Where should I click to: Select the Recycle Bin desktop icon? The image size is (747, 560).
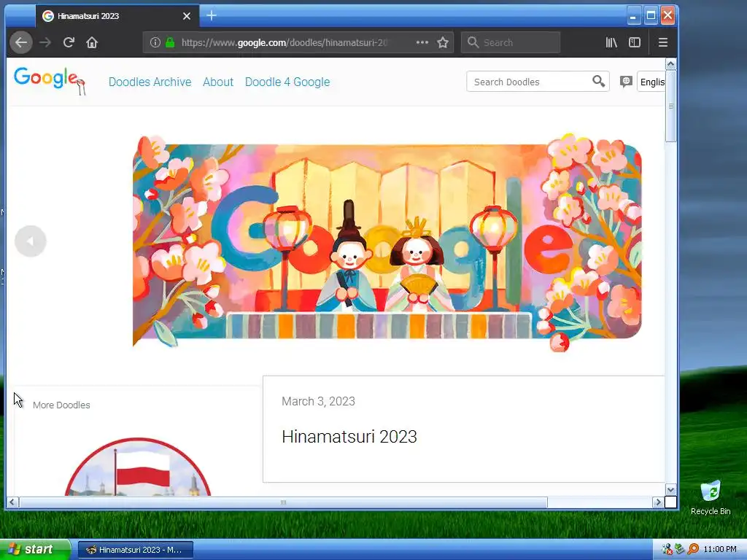click(711, 498)
